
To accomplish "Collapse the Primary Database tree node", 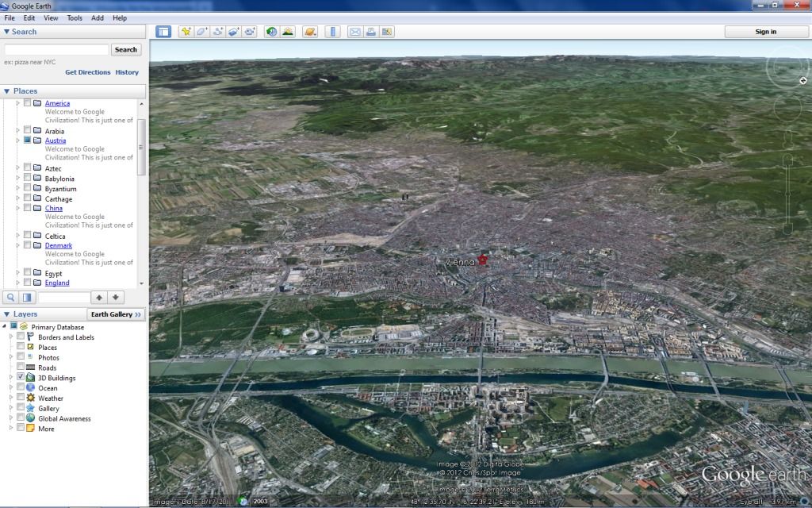I will click(x=4, y=326).
